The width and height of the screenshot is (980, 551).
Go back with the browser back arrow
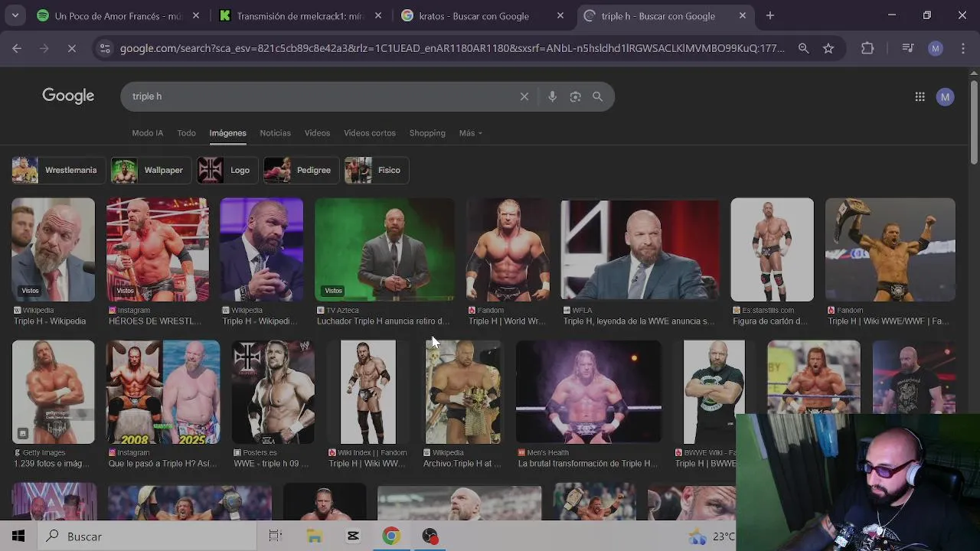point(17,48)
